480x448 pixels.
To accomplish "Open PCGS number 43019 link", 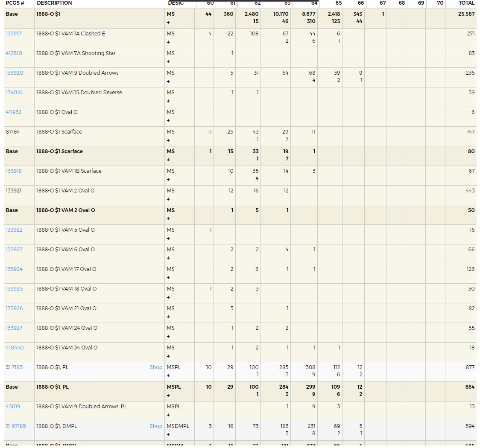I will tap(13, 407).
